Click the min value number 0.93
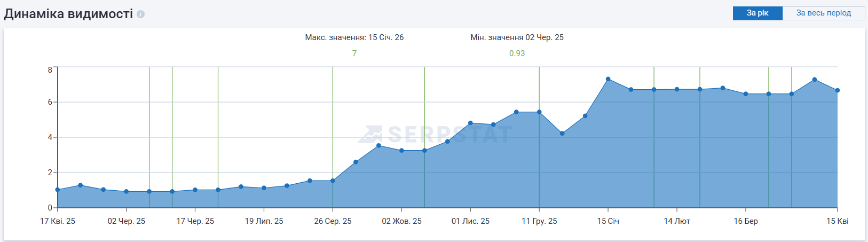 pos(517,53)
